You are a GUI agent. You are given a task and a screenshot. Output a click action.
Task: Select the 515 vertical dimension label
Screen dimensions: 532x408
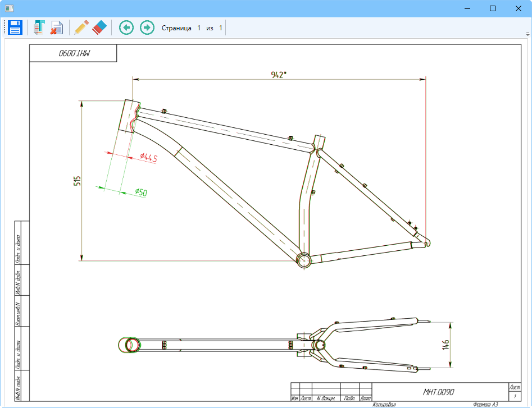click(x=78, y=181)
